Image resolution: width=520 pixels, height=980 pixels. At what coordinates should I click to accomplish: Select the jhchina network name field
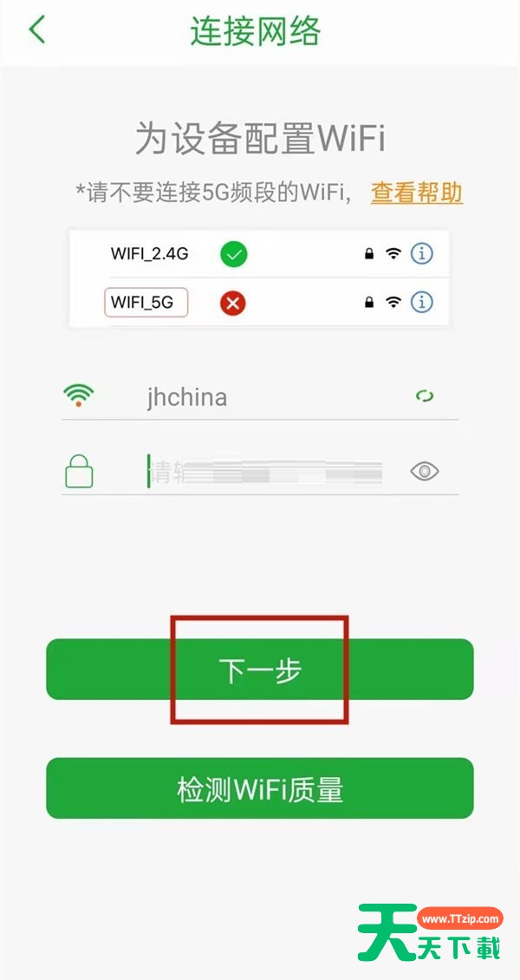click(x=260, y=397)
